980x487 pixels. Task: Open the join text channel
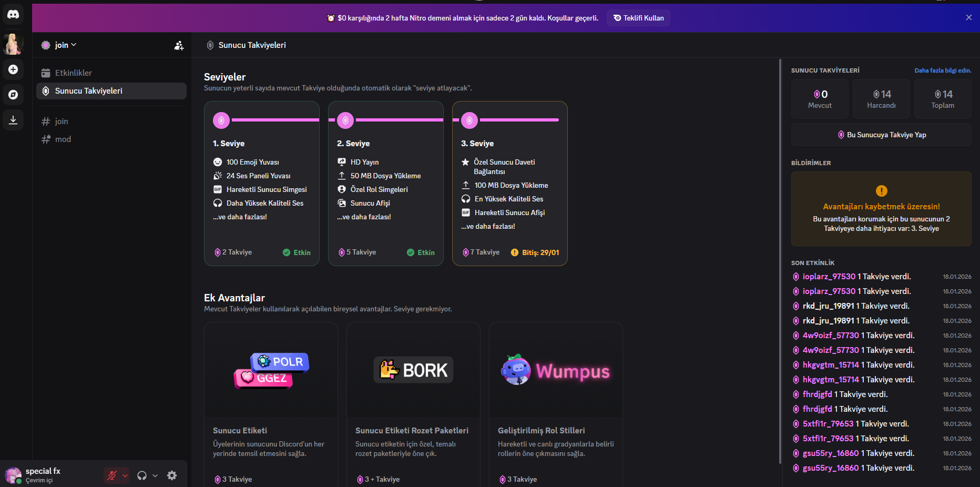click(111, 121)
